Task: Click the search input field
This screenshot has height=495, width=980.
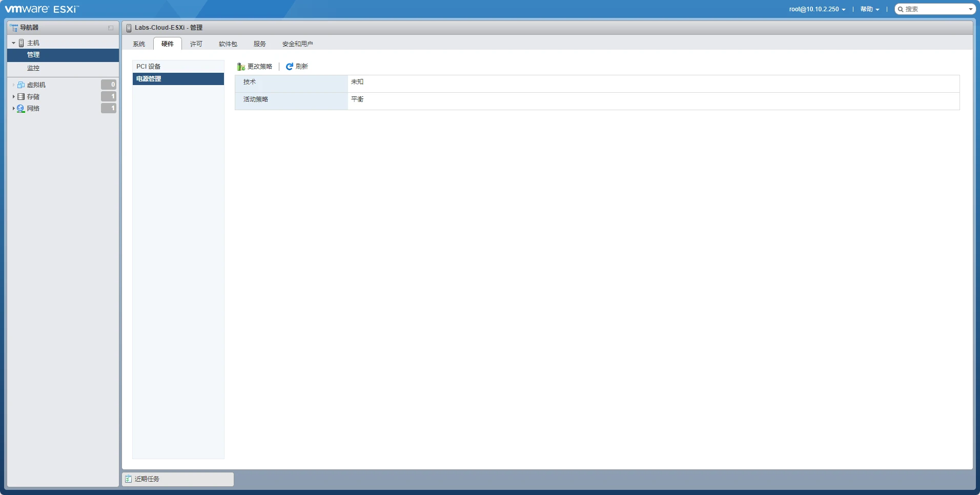Action: 934,9
